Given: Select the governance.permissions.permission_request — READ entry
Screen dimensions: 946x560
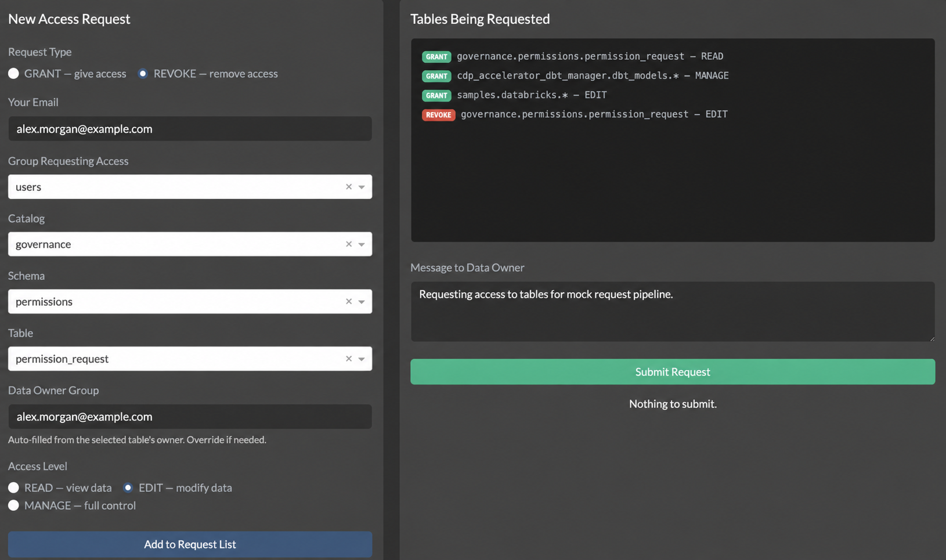Looking at the screenshot, I should coord(590,56).
